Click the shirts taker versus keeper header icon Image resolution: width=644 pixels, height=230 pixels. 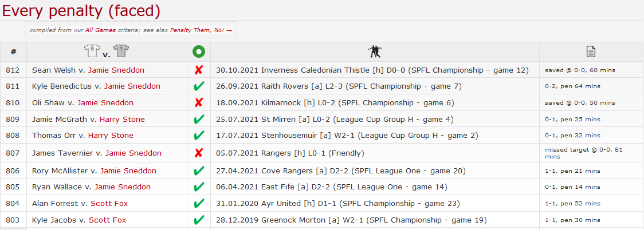tap(107, 51)
